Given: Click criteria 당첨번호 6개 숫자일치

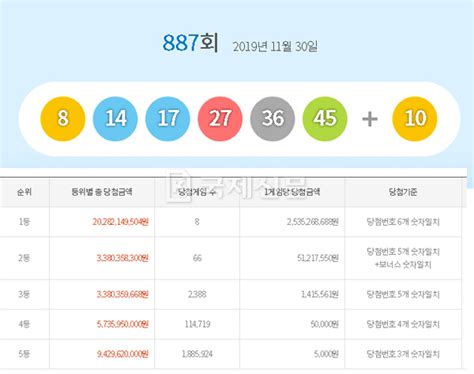Looking at the screenshot, I should point(403,222).
